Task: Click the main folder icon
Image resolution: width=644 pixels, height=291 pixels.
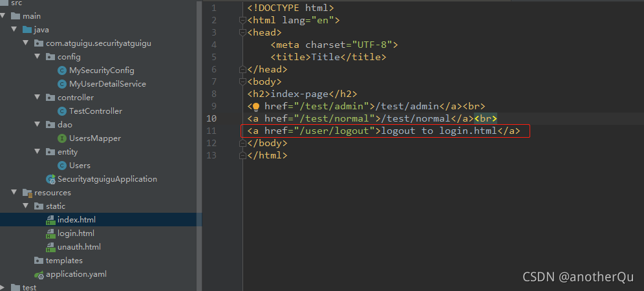Action: pyautogui.click(x=16, y=16)
